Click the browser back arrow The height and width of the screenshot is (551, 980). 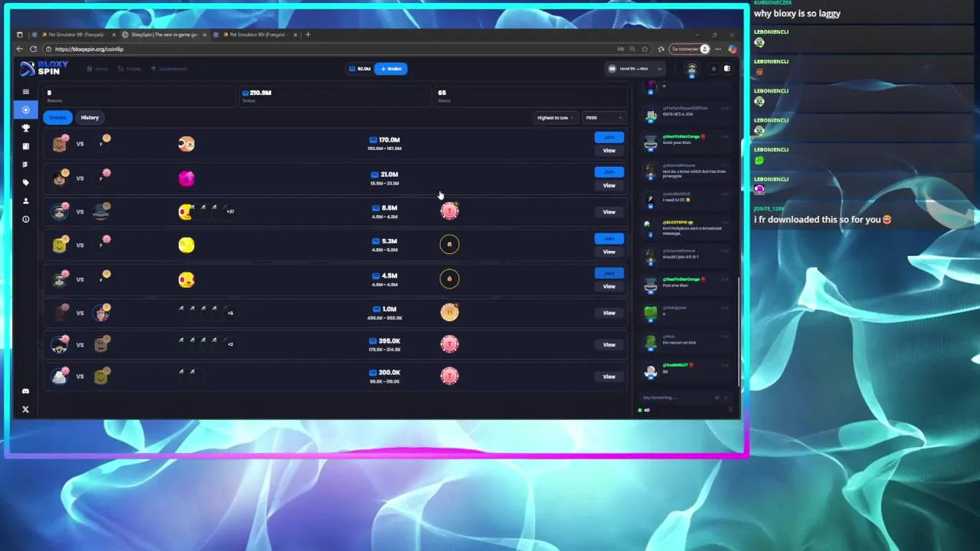(x=20, y=49)
